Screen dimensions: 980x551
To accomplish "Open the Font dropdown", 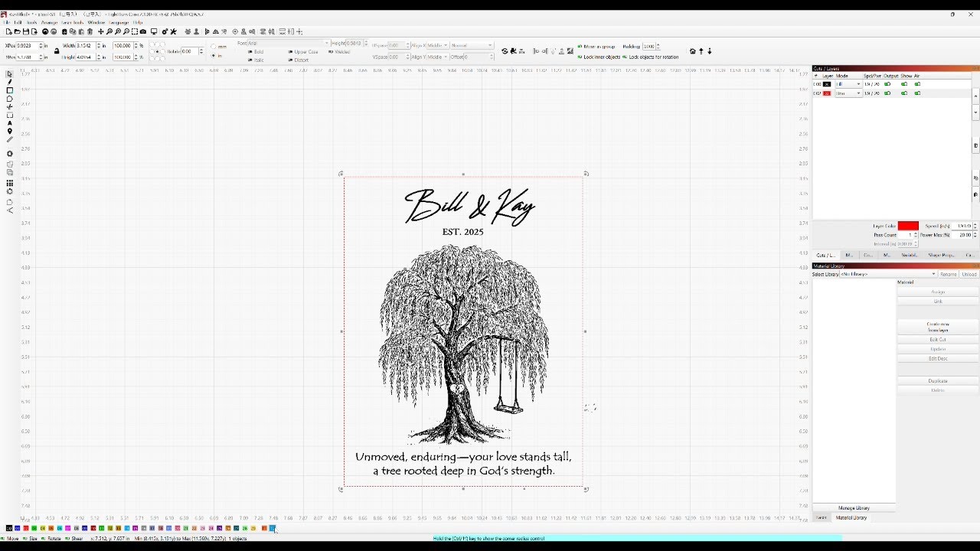I will point(289,44).
